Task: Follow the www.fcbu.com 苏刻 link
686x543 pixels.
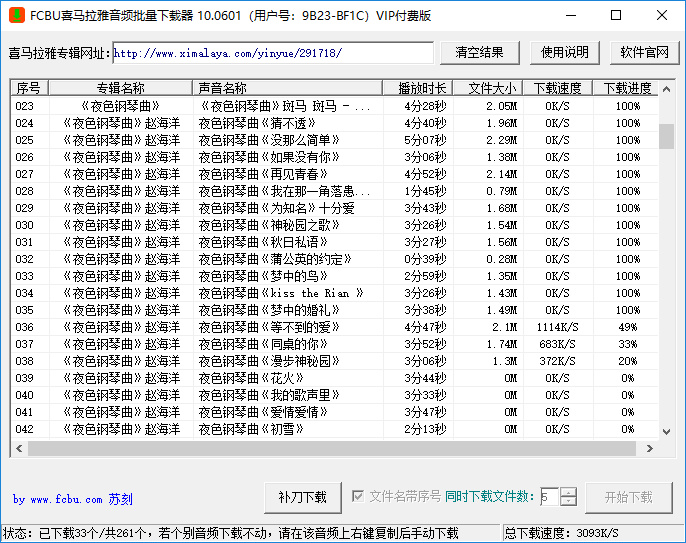Action: (x=73, y=499)
